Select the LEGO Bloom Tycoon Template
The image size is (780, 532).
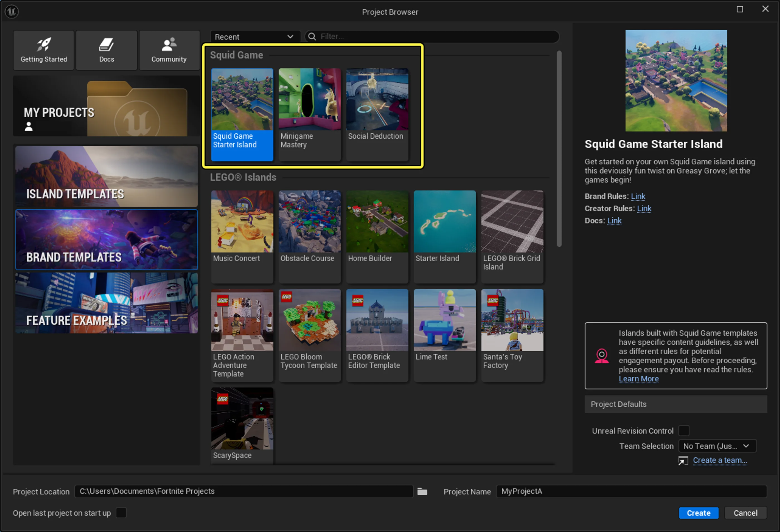tap(309, 335)
